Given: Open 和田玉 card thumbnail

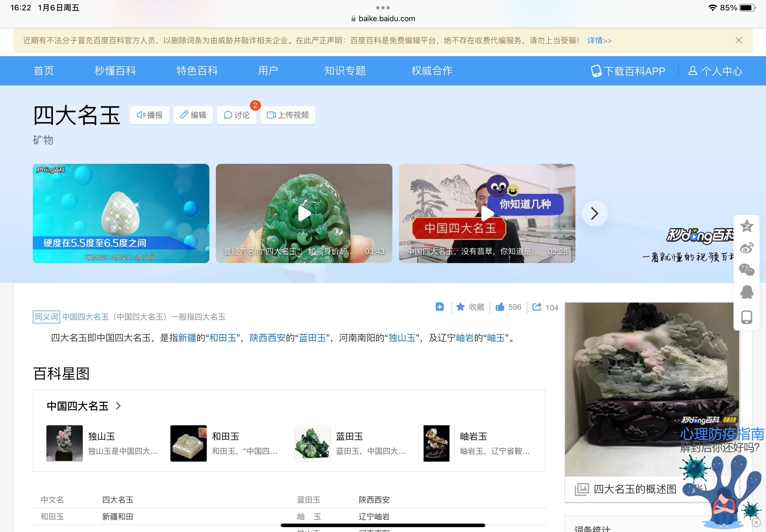Looking at the screenshot, I should pos(188,443).
